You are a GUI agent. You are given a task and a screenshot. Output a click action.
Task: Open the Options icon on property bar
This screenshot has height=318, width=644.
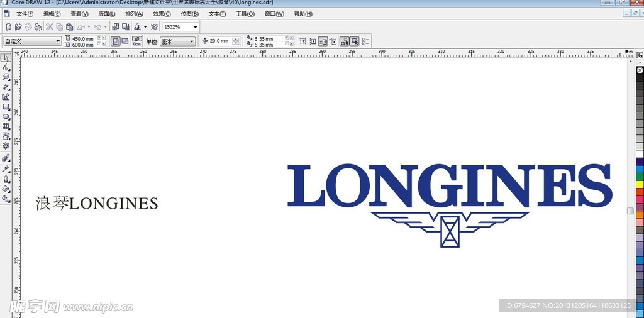coord(365,41)
